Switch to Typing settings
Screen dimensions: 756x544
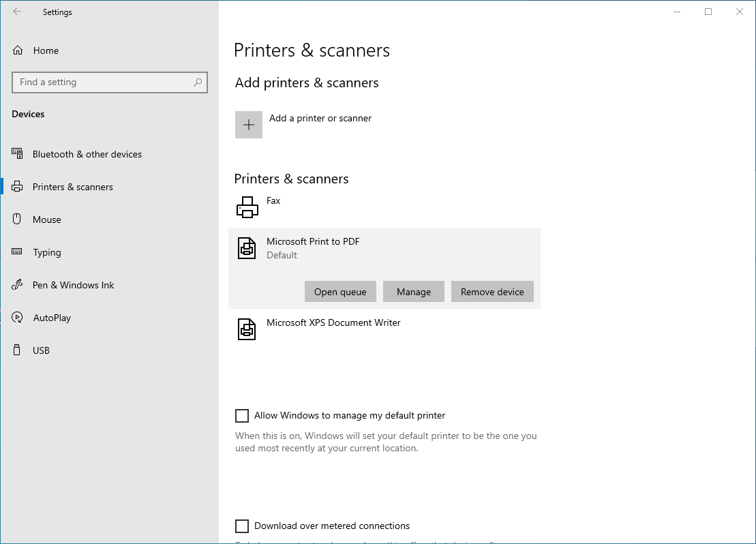coord(47,253)
